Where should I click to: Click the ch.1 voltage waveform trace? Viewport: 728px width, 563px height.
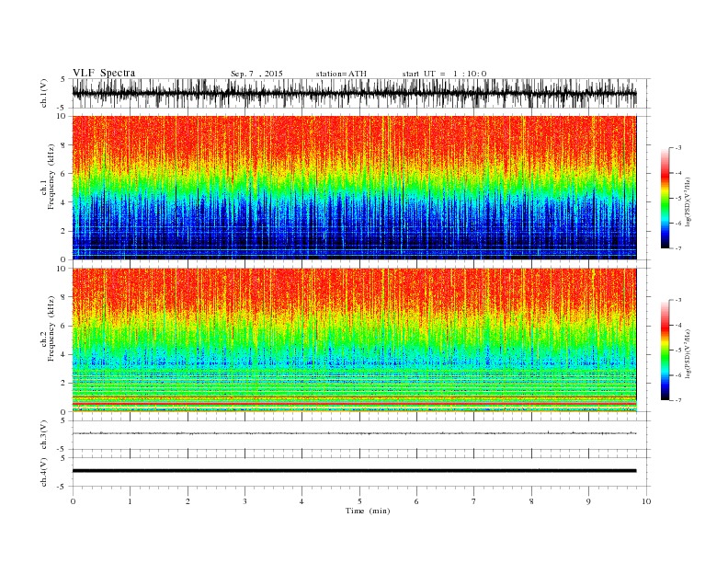[x=354, y=94]
